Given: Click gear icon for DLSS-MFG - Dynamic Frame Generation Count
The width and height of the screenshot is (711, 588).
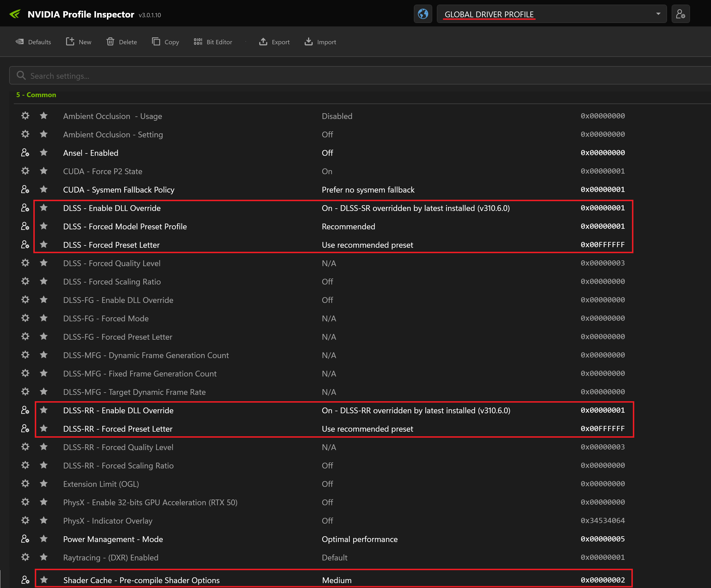Looking at the screenshot, I should 25,355.
